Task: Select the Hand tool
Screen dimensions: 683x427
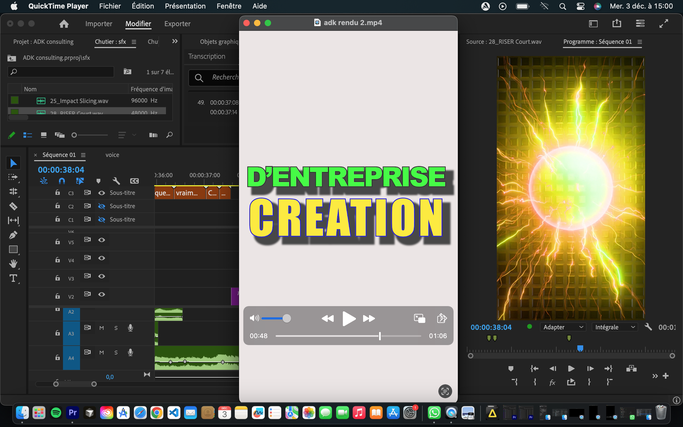Action: coord(13,264)
